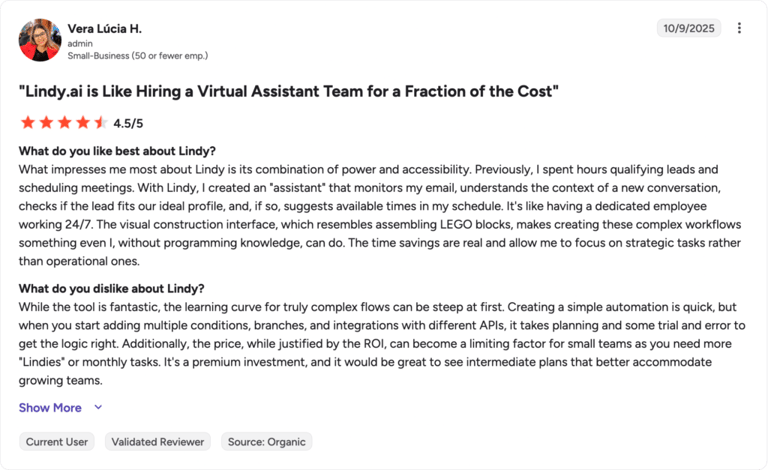Click the third red rating star
Viewport: 768px width, 470px height.
[x=64, y=122]
